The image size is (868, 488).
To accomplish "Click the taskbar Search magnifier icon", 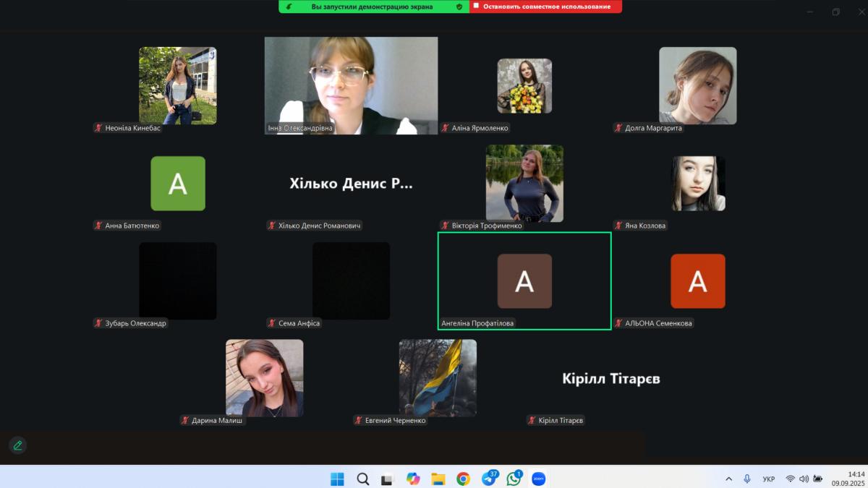I will coord(362,479).
